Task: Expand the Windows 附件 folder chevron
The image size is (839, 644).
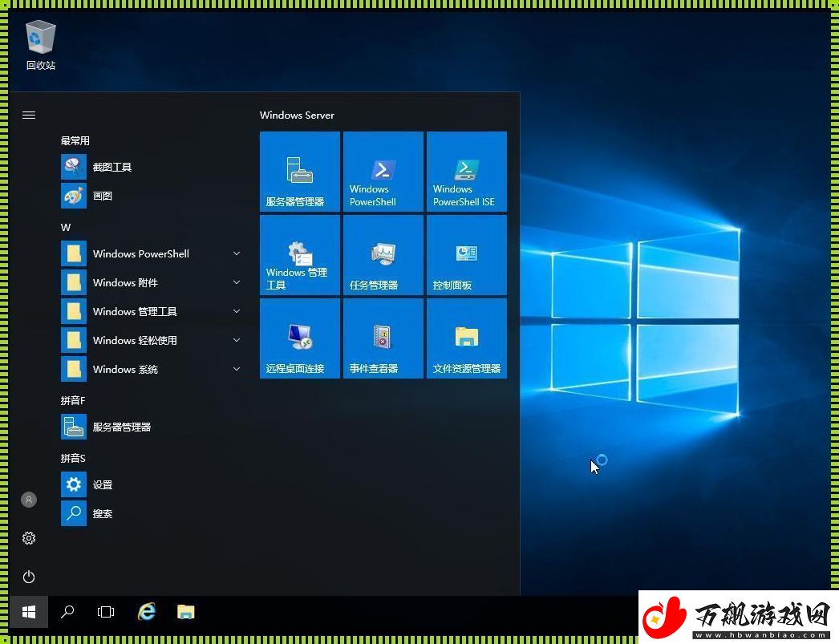Action: coord(237,282)
